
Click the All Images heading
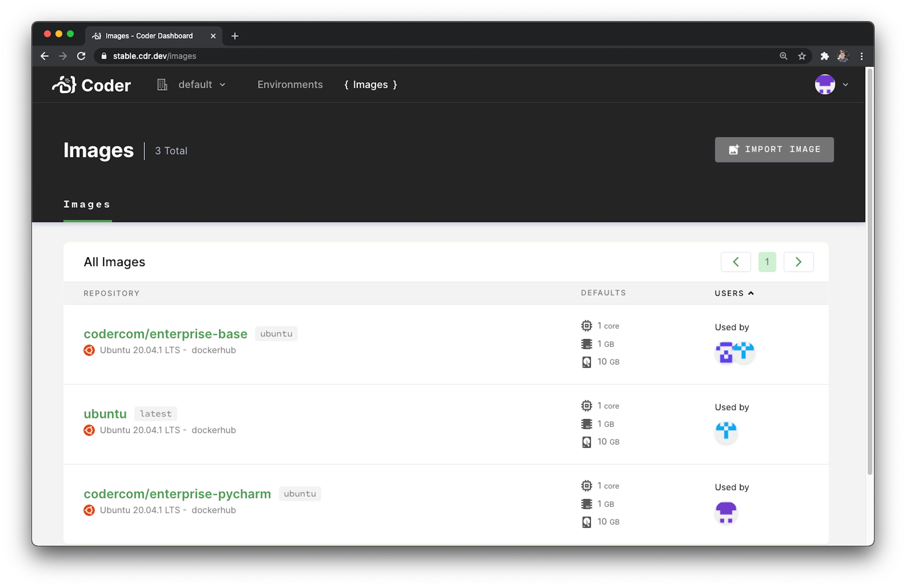(114, 262)
